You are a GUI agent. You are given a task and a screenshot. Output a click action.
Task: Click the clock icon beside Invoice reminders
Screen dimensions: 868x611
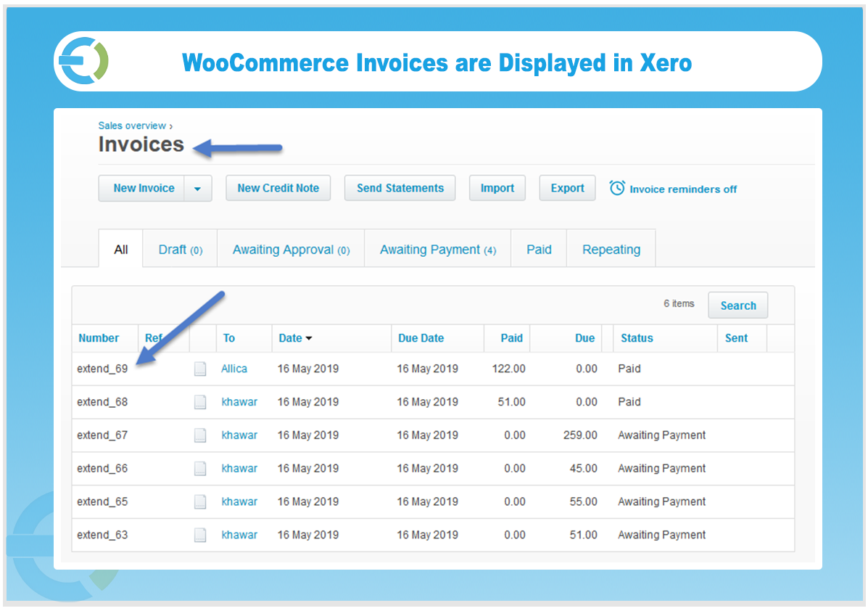(x=617, y=188)
